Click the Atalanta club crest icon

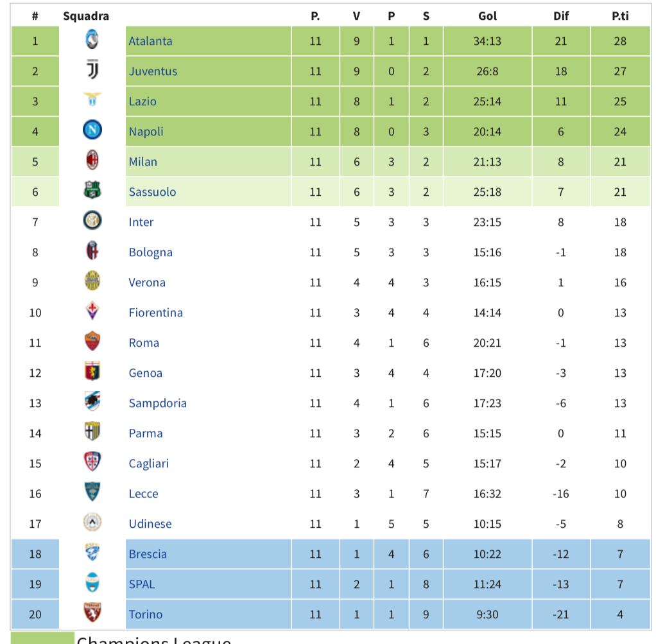pos(92,40)
